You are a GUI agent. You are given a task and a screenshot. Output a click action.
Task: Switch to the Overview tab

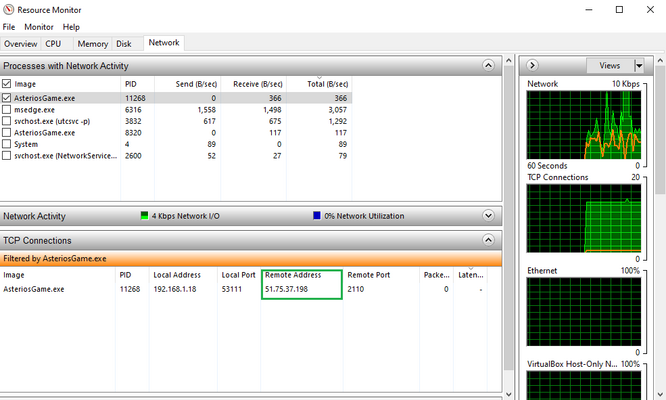20,44
